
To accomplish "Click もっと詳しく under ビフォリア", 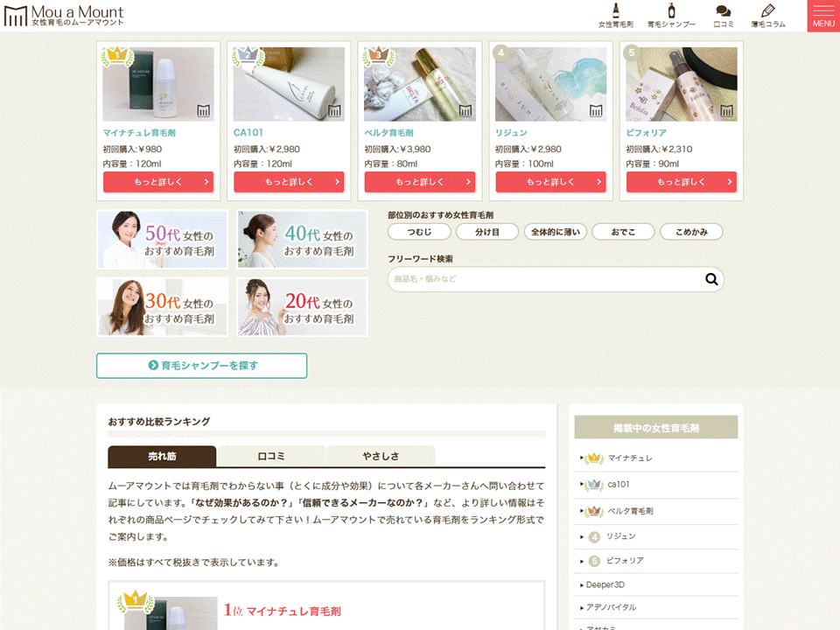I will [682, 182].
